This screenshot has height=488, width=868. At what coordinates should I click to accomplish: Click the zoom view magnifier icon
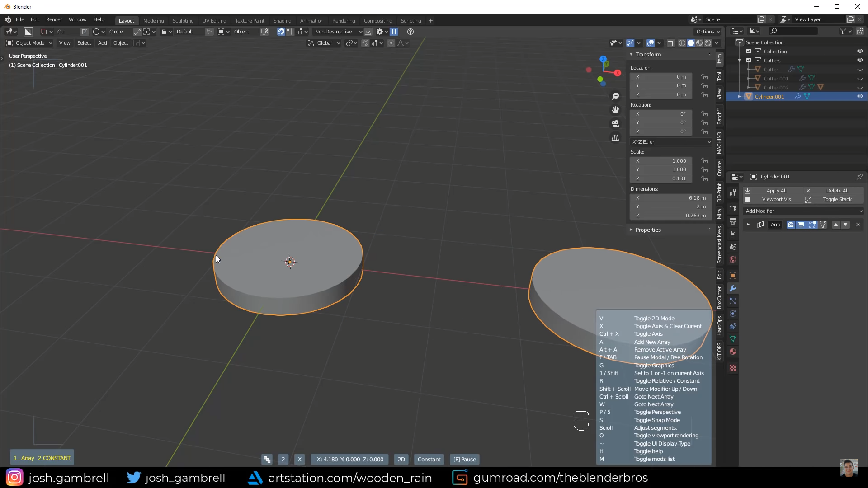(x=615, y=96)
